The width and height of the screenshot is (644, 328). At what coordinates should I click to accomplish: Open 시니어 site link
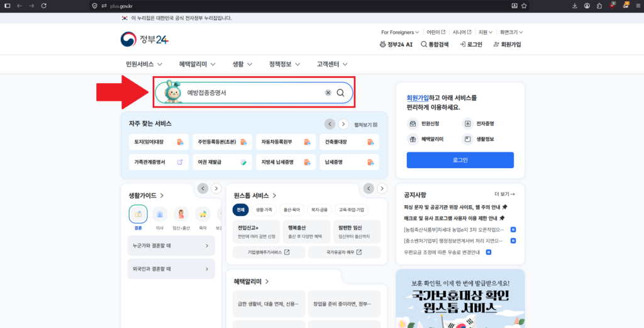point(462,32)
